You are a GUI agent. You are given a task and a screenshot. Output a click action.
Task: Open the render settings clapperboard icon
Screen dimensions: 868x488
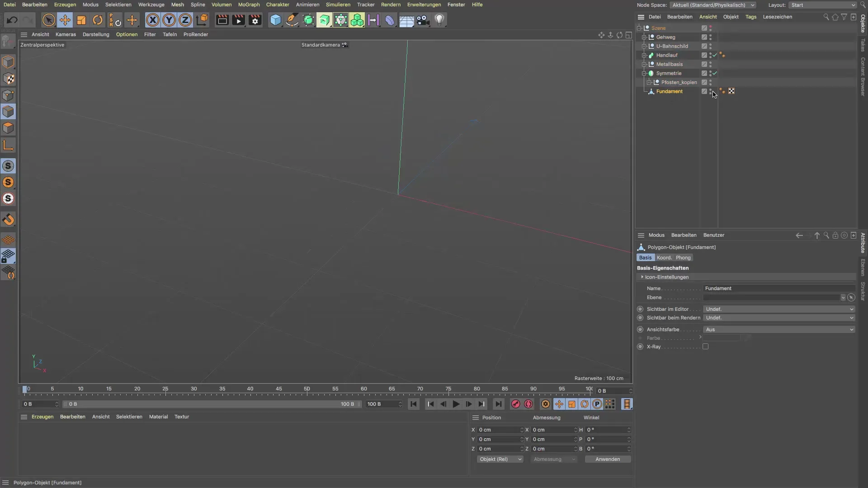255,20
